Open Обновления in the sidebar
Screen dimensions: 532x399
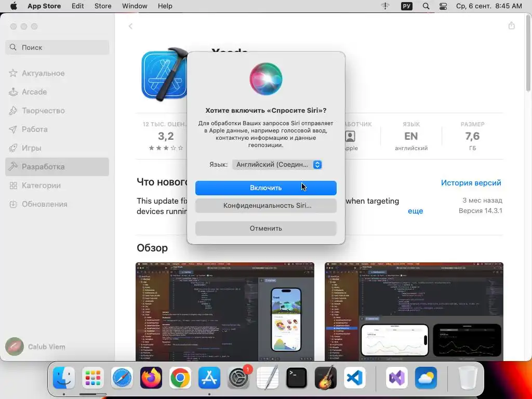[x=57, y=204]
